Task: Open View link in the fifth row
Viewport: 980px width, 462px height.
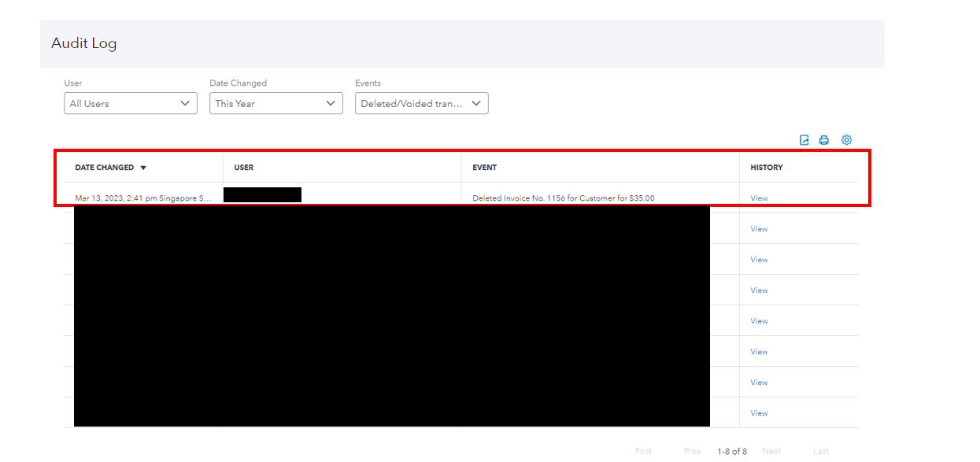Action: pyautogui.click(x=759, y=321)
